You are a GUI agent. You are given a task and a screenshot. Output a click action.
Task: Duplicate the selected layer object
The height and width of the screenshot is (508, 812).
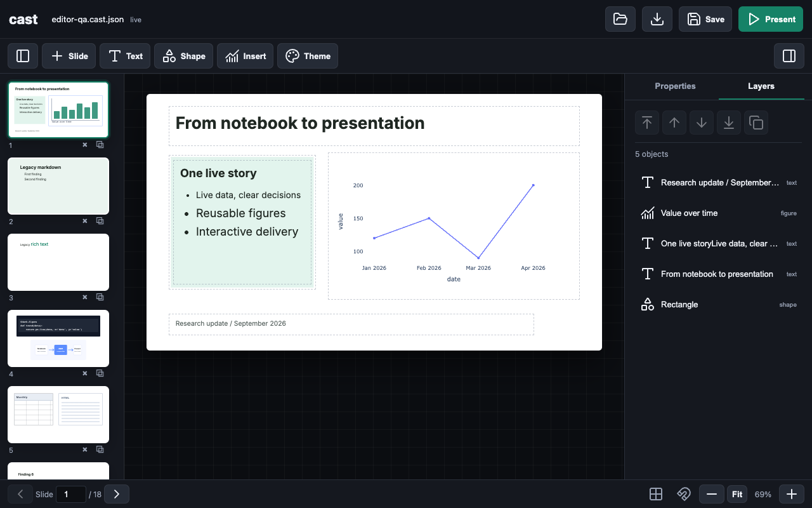(x=756, y=123)
